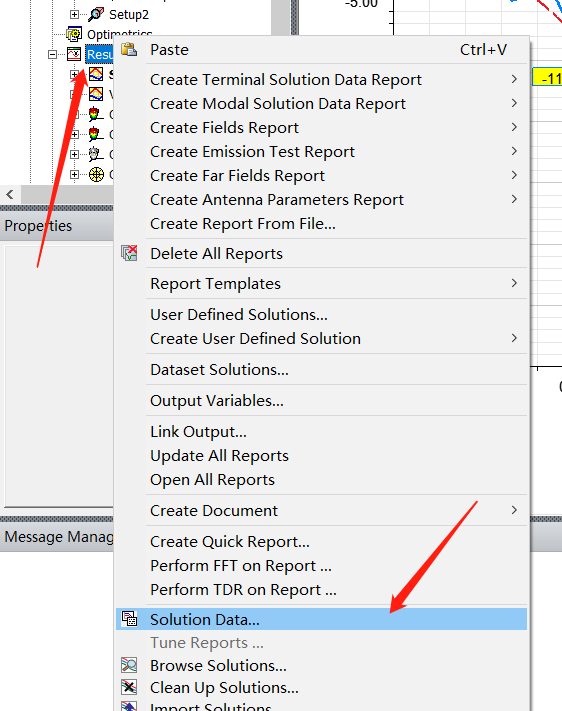Open Solution Data from context menu
This screenshot has width=562, height=711.
[x=322, y=619]
